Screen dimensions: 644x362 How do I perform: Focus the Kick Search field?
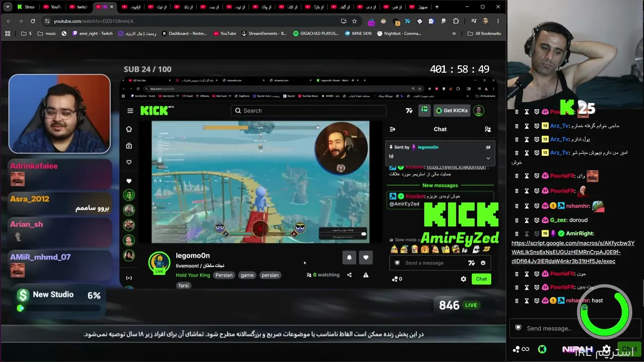tap(308, 111)
